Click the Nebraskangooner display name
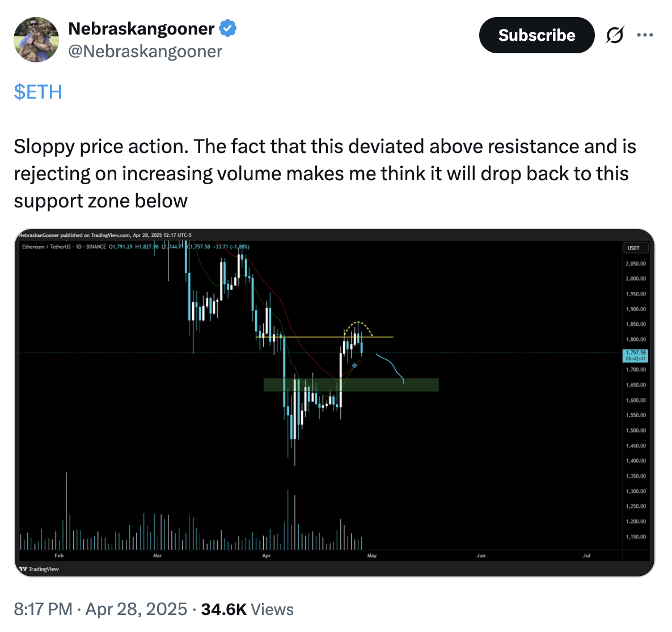The height and width of the screenshot is (632, 672). point(141,28)
